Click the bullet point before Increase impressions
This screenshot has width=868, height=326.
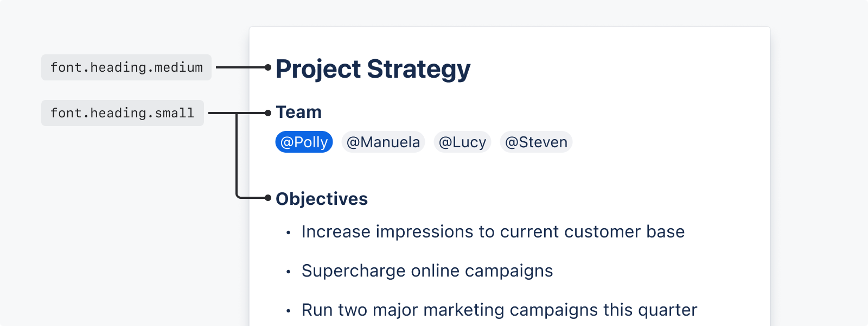coord(289,233)
